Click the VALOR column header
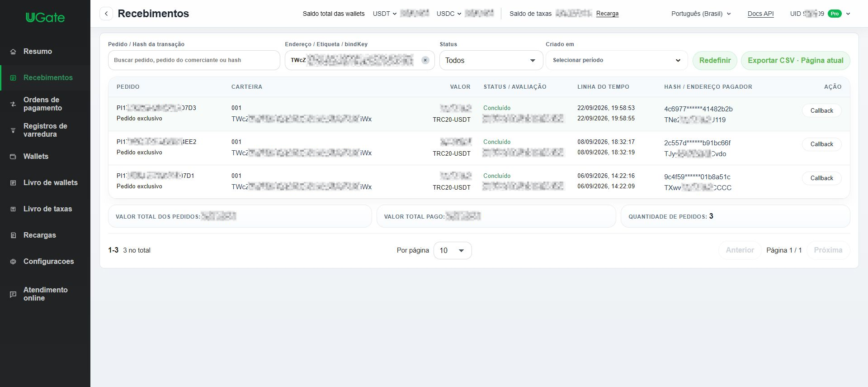 click(x=460, y=87)
